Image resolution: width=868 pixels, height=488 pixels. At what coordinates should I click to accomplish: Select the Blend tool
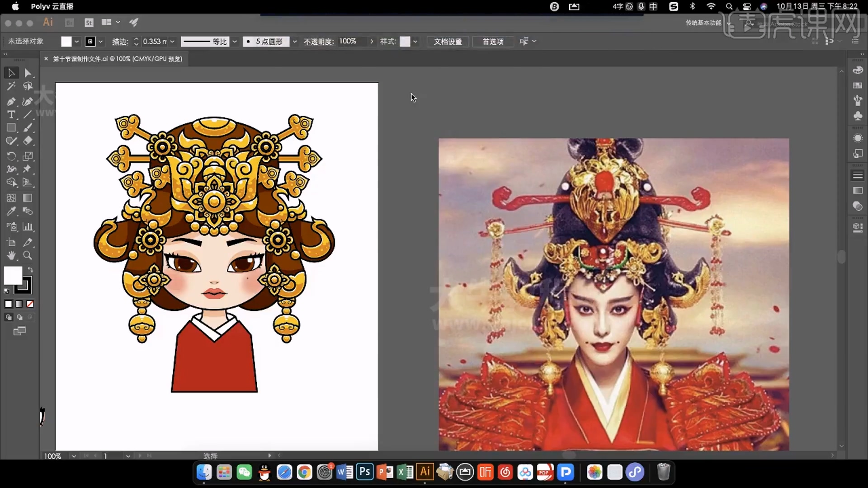point(28,211)
